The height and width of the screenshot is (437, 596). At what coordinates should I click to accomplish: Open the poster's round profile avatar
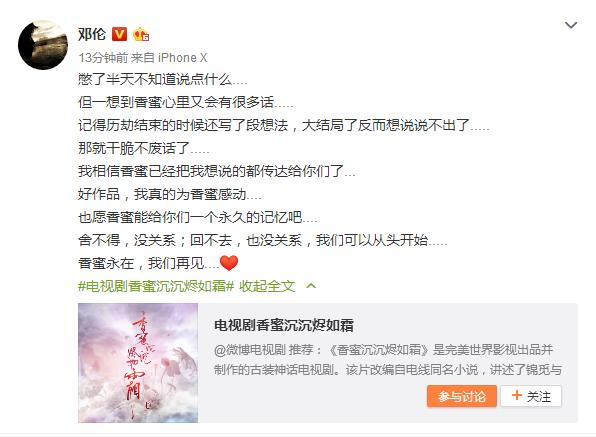(x=43, y=45)
